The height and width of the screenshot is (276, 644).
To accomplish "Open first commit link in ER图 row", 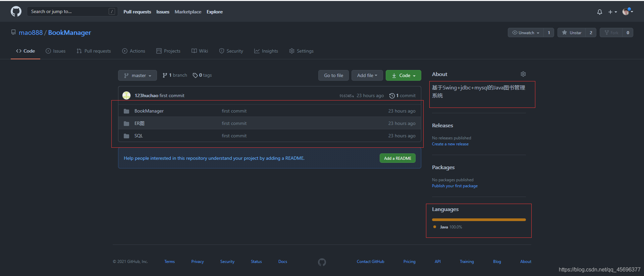I will 234,123.
